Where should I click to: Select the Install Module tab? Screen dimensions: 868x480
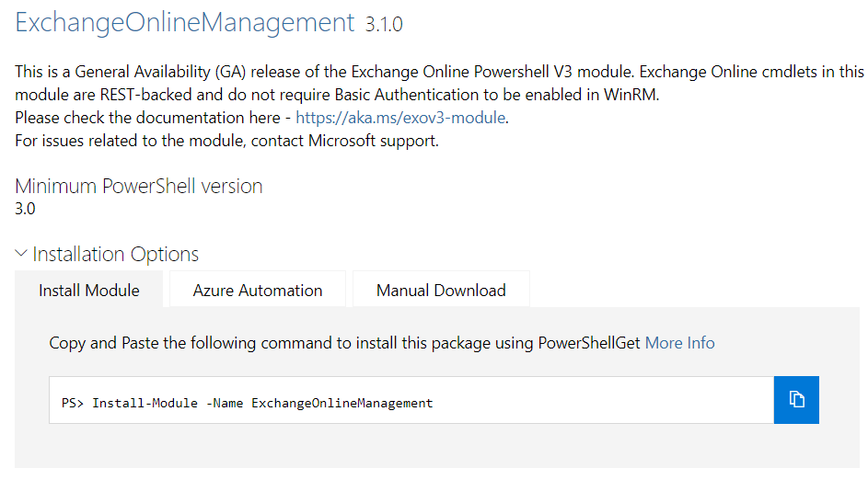(89, 291)
